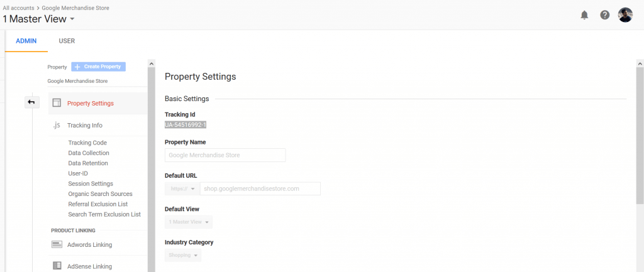Open the notifications bell

click(x=584, y=15)
